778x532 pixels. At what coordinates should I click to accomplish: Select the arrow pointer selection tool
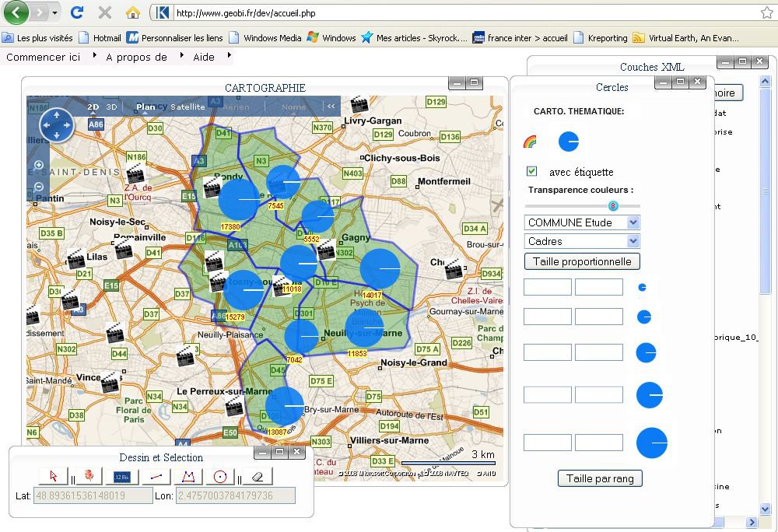54,476
